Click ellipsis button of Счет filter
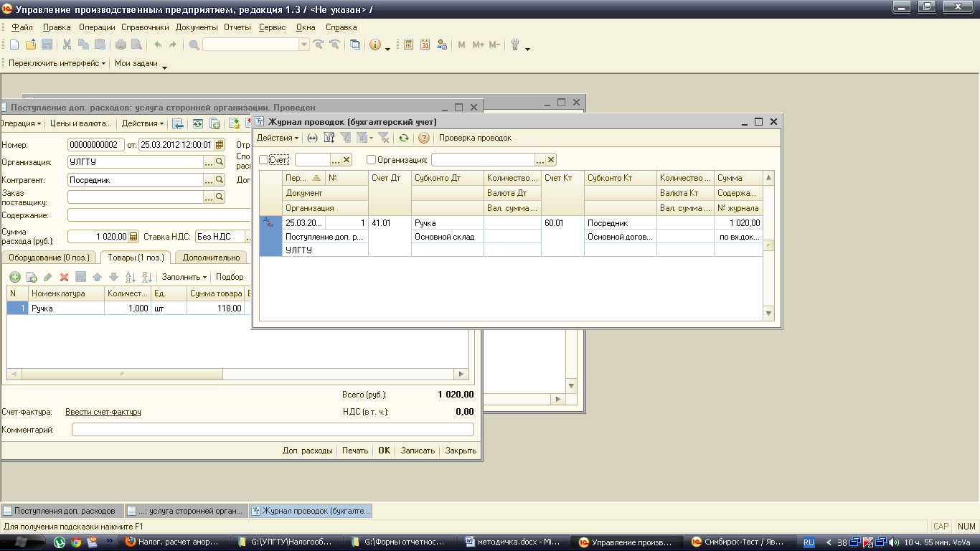Viewport: 980px width, 551px height. click(x=335, y=160)
